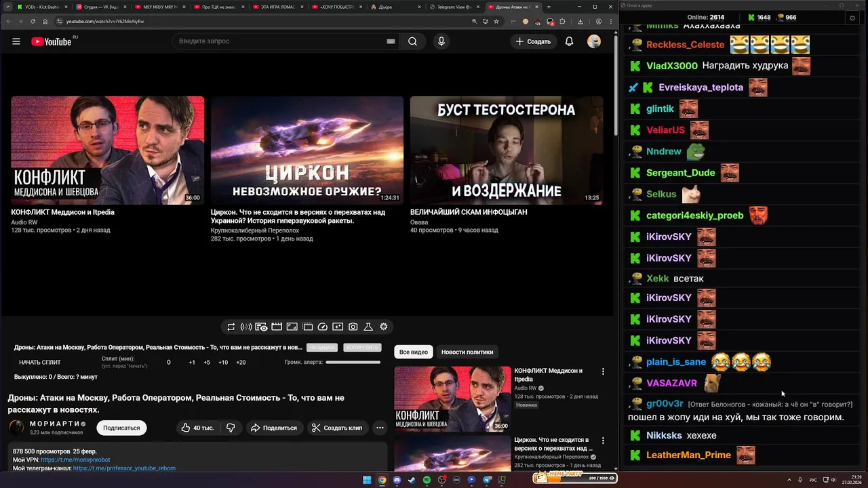Add +5 minutes to split
Screen dimensions: 868x488
[x=207, y=363]
